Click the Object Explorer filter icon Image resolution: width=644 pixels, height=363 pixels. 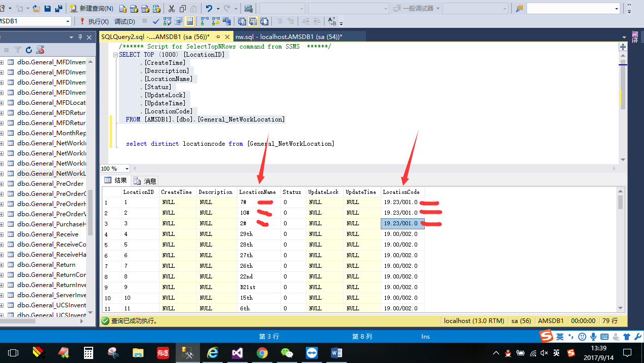coord(18,50)
